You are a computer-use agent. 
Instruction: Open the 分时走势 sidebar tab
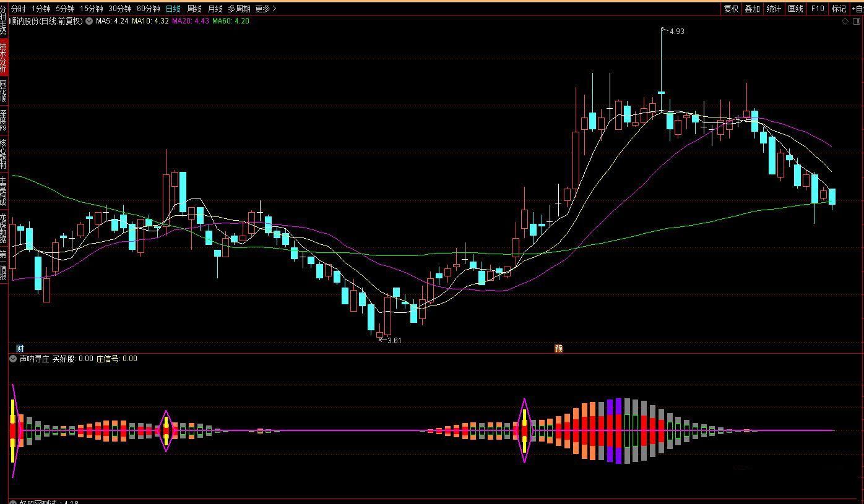[x=4, y=20]
